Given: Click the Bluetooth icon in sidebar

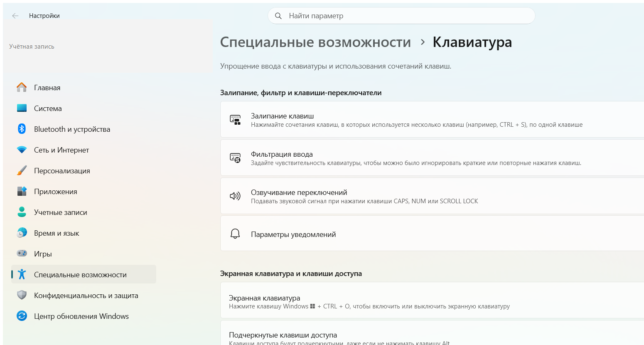Looking at the screenshot, I should click(x=22, y=129).
